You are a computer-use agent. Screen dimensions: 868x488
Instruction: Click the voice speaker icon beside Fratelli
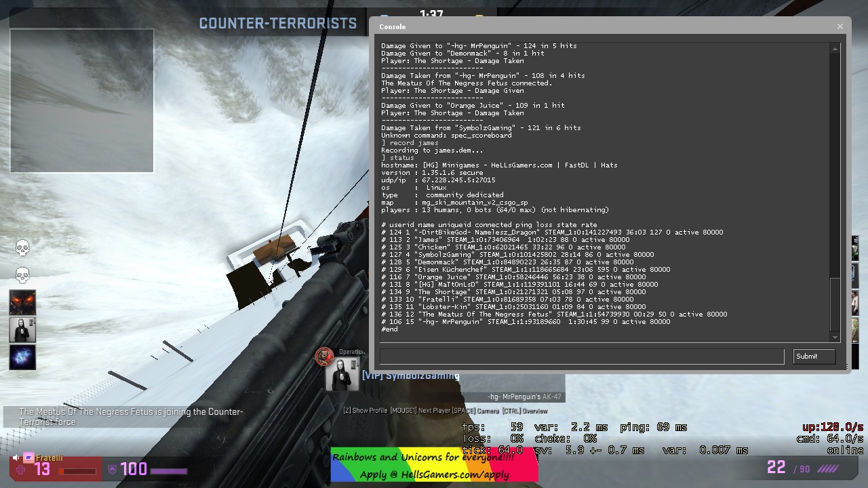coord(16,457)
